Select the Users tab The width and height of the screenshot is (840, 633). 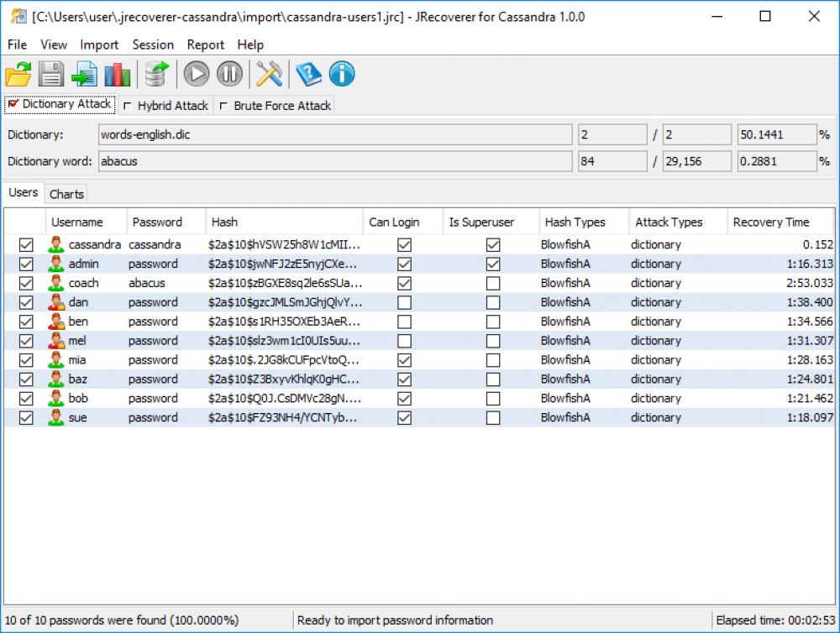coord(23,192)
